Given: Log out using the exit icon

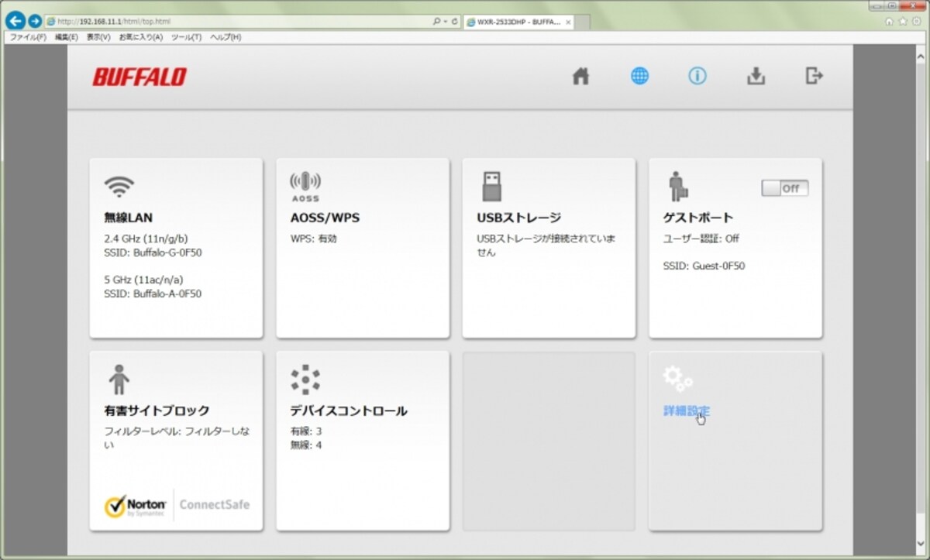Looking at the screenshot, I should (814, 76).
